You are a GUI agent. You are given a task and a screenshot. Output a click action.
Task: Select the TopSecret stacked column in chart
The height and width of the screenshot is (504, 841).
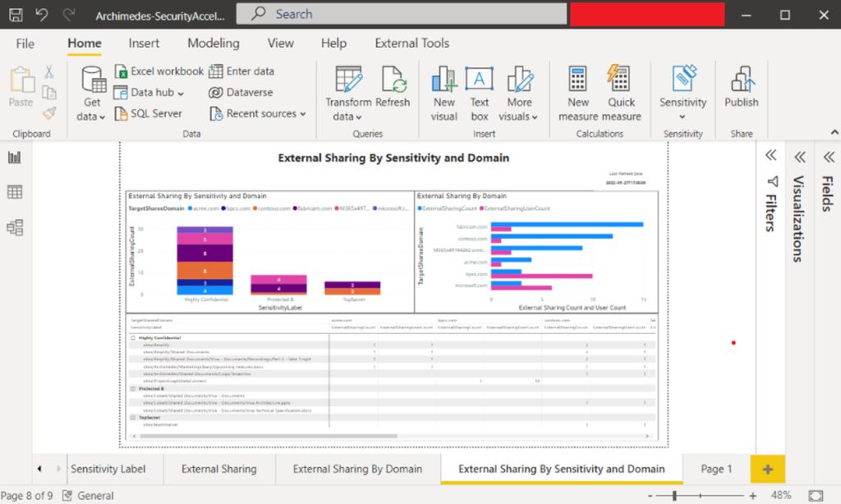click(x=352, y=288)
